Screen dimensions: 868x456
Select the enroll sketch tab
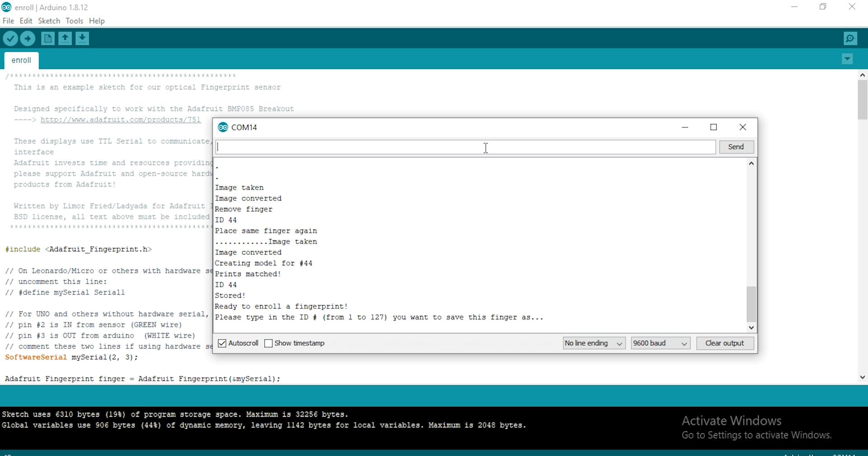click(21, 60)
